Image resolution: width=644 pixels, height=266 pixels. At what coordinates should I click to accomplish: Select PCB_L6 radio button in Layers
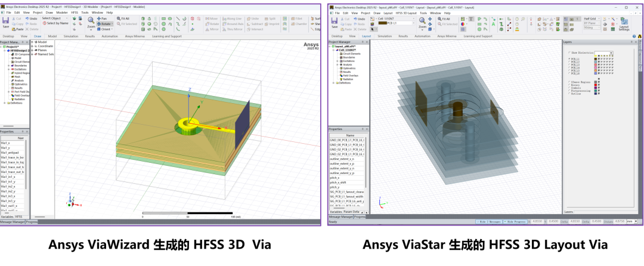(x=569, y=73)
